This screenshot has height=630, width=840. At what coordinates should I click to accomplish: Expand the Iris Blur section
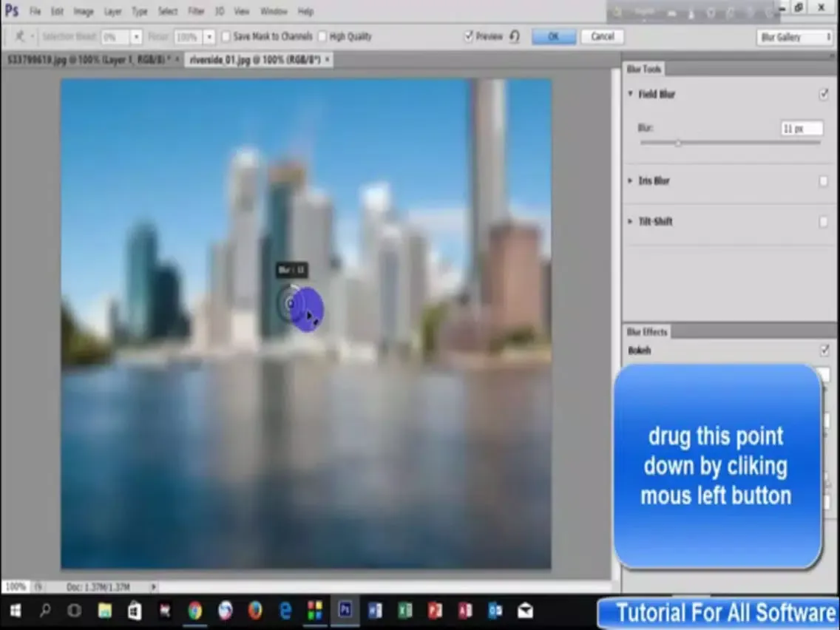[631, 180]
